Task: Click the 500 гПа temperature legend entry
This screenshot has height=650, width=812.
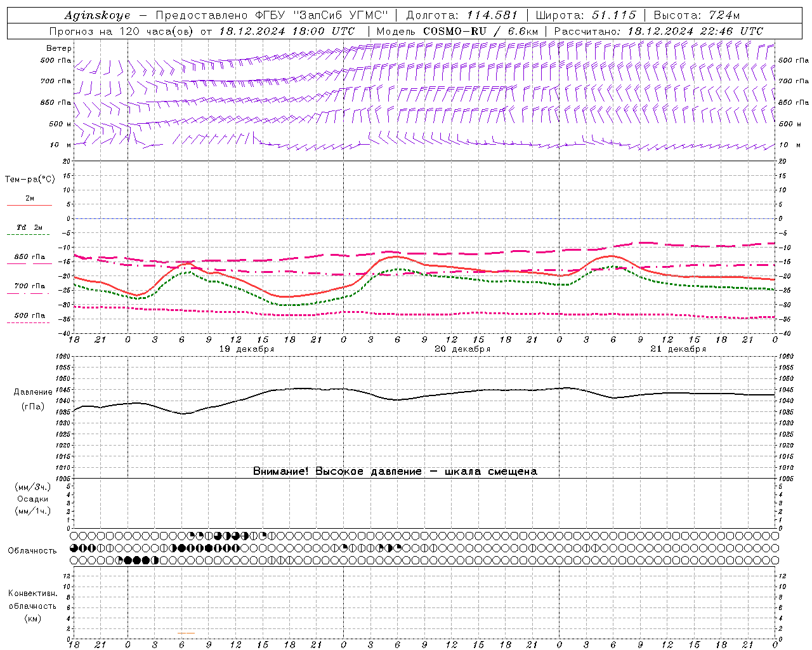Action: pyautogui.click(x=30, y=315)
